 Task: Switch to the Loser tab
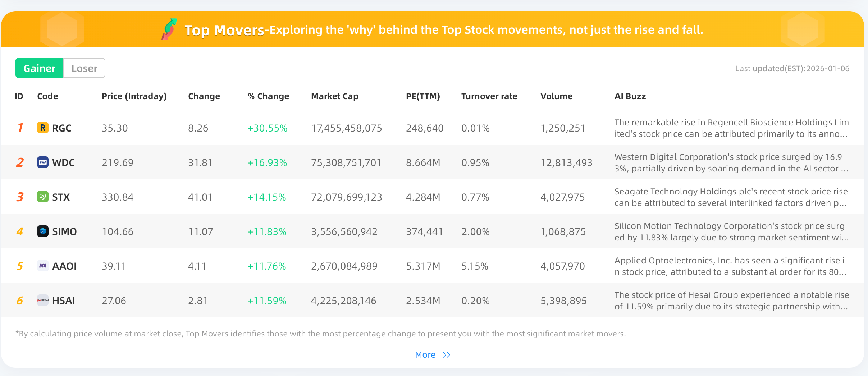[x=84, y=68]
